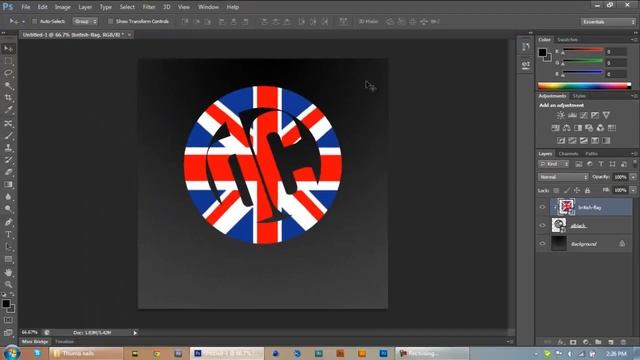Screen dimensions: 640x360
Task: Open the Layers panel flyout menu
Action: [634, 154]
